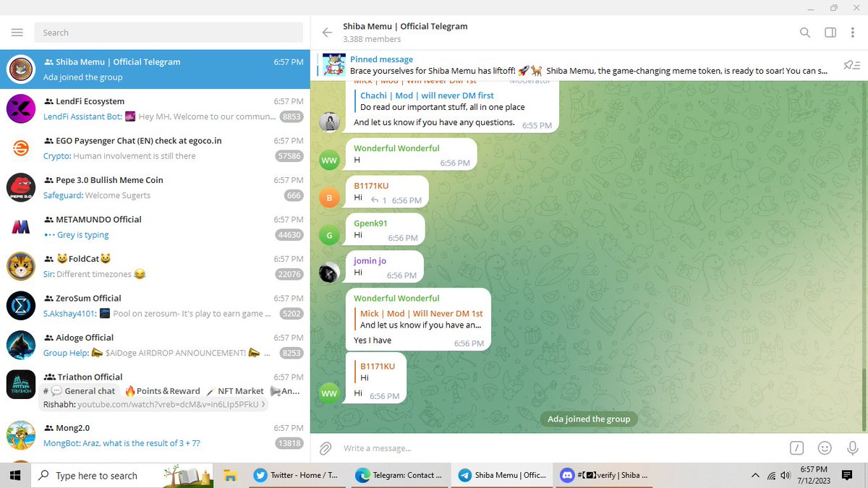Jump to quoted B1171KU reply block
Image resolution: width=868 pixels, height=488 pixels.
pos(375,372)
